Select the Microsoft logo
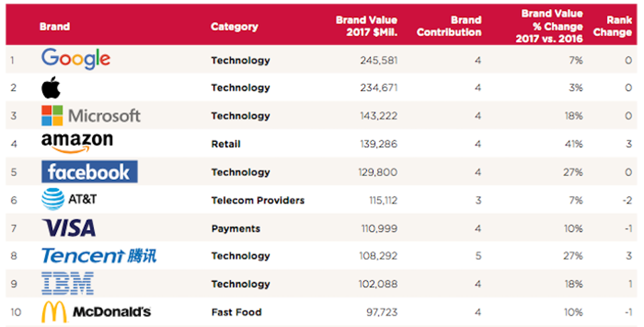Screen dimensions: 644x327 click(91, 115)
